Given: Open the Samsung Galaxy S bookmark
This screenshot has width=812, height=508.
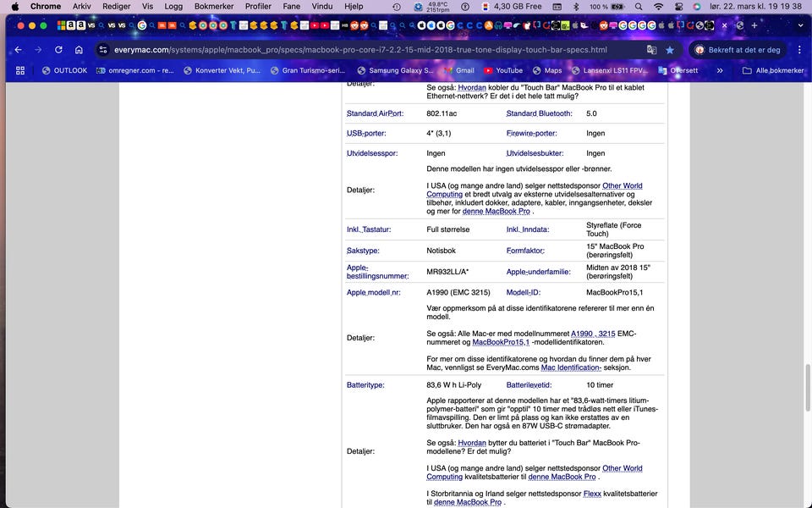Looking at the screenshot, I should coord(395,70).
